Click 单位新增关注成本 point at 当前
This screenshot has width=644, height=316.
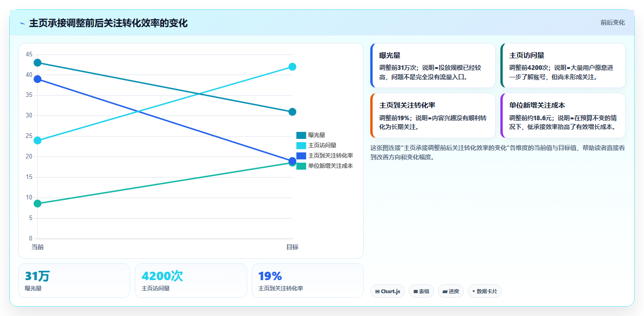pos(38,204)
